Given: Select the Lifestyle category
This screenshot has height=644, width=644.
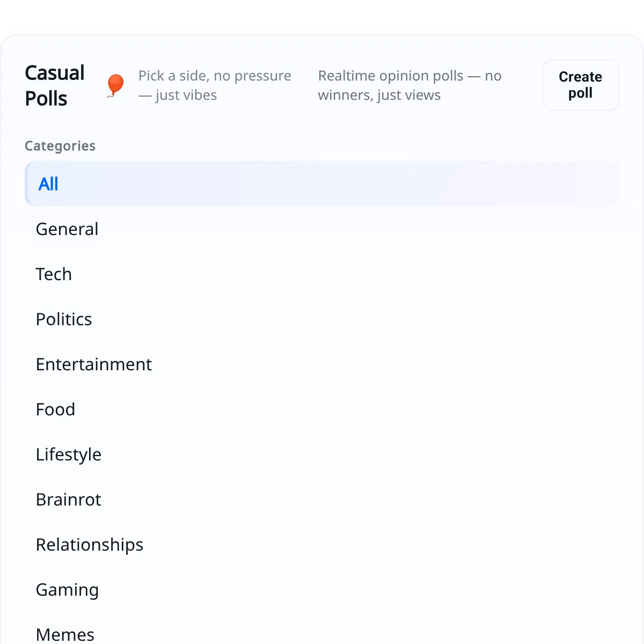Looking at the screenshot, I should click(69, 455).
